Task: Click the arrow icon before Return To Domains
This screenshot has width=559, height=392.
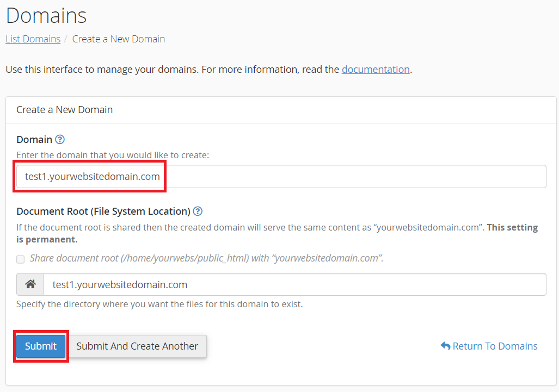Action: pyautogui.click(x=445, y=346)
